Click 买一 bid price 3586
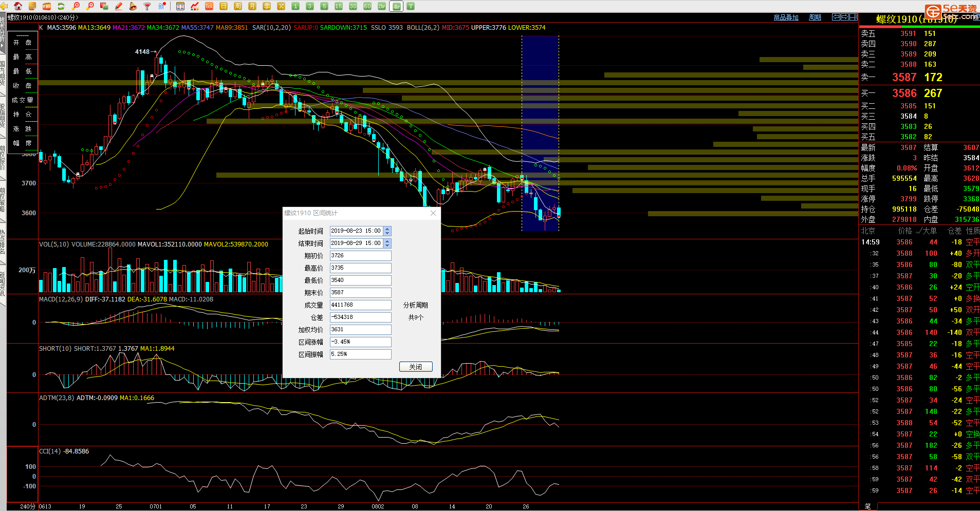980x511 pixels. click(904, 93)
